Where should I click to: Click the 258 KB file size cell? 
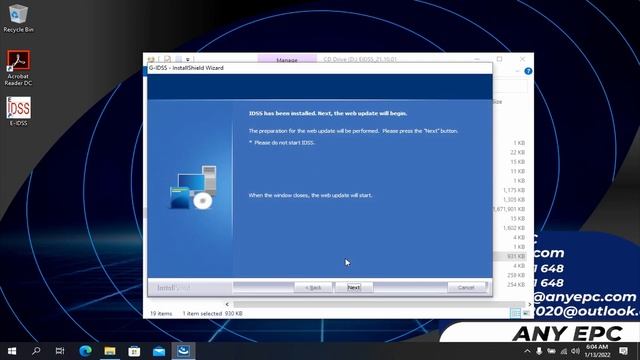click(516, 275)
